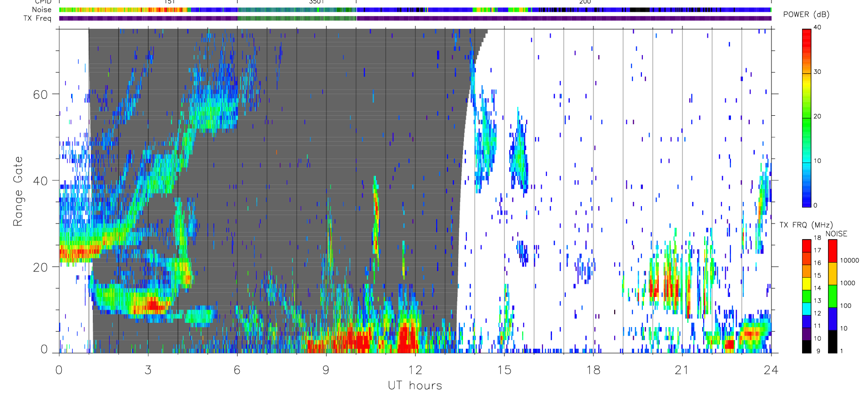Click the '11' value on the TX frequency scale
Viewport: 868px width, 400px height.
(x=817, y=326)
